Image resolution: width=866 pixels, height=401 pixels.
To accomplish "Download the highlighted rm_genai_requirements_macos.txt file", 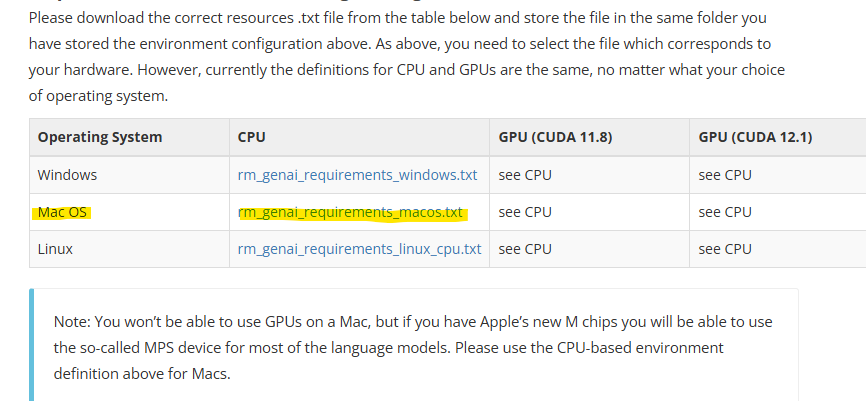I will point(350,212).
